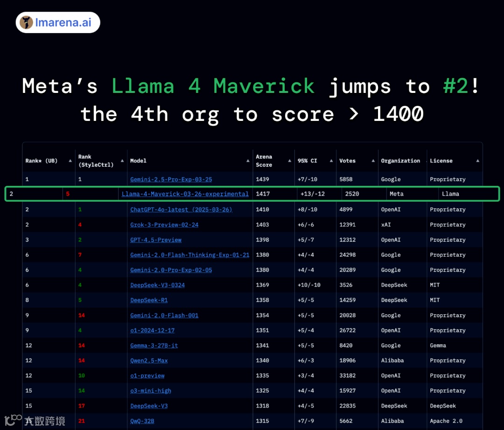Image resolution: width=504 pixels, height=430 pixels.
Task: Select StyleCtrl rank 21 in QwQ-32B row
Action: point(82,421)
